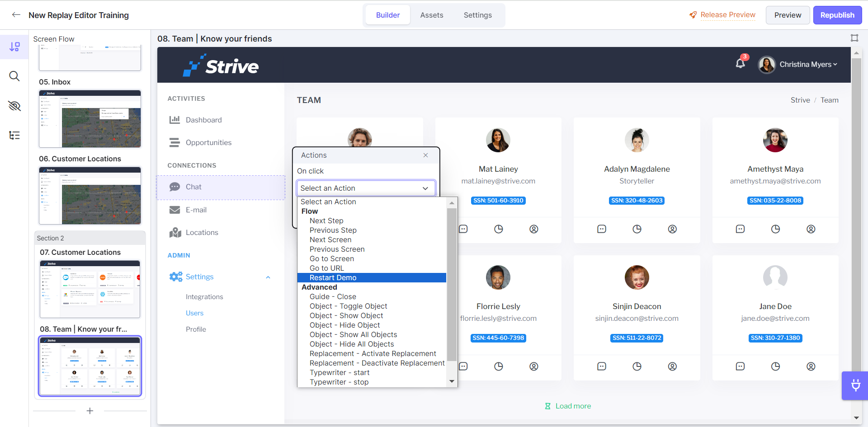
Task: Click Load more team members
Action: click(x=568, y=406)
